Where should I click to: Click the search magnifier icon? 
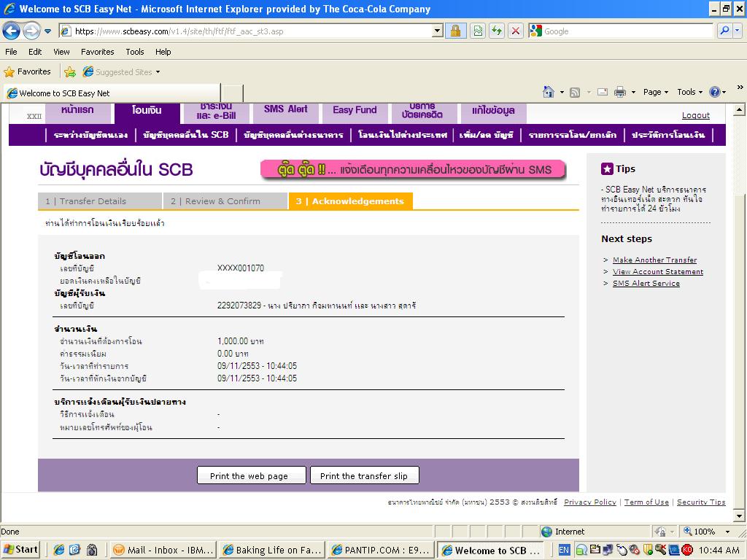(x=724, y=31)
